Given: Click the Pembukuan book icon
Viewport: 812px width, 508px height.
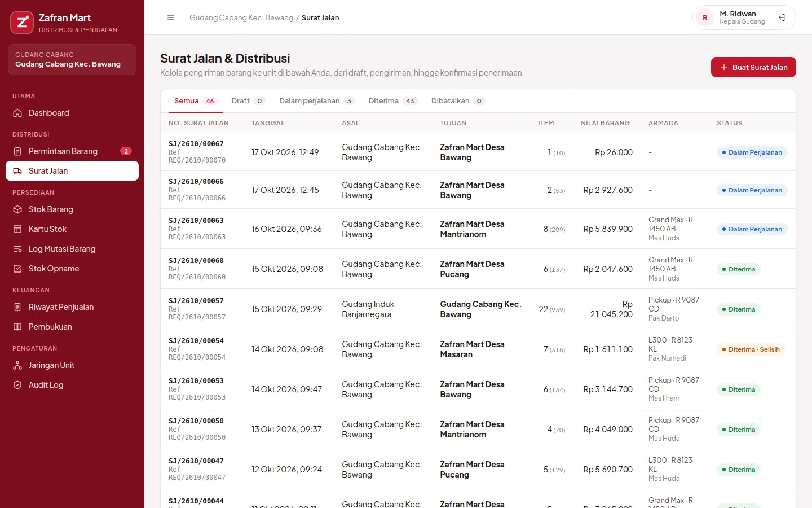Looking at the screenshot, I should [x=17, y=327].
